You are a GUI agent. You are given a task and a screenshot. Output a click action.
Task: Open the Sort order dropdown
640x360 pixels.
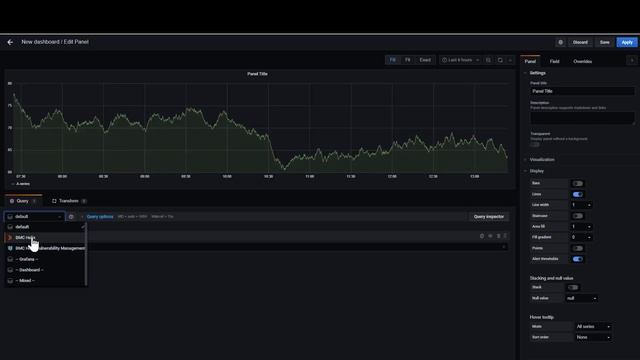593,337
